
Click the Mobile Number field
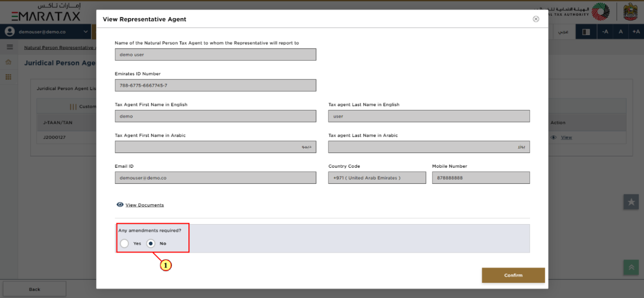[x=481, y=178]
